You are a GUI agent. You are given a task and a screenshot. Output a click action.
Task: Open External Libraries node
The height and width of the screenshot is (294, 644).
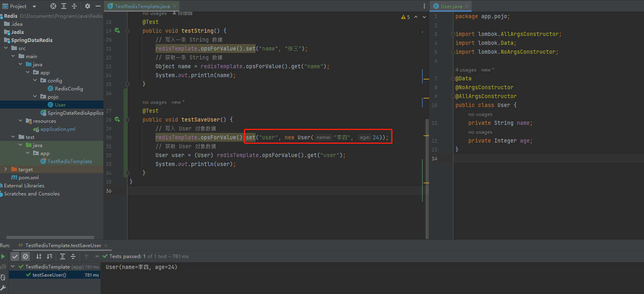pyautogui.click(x=22, y=185)
